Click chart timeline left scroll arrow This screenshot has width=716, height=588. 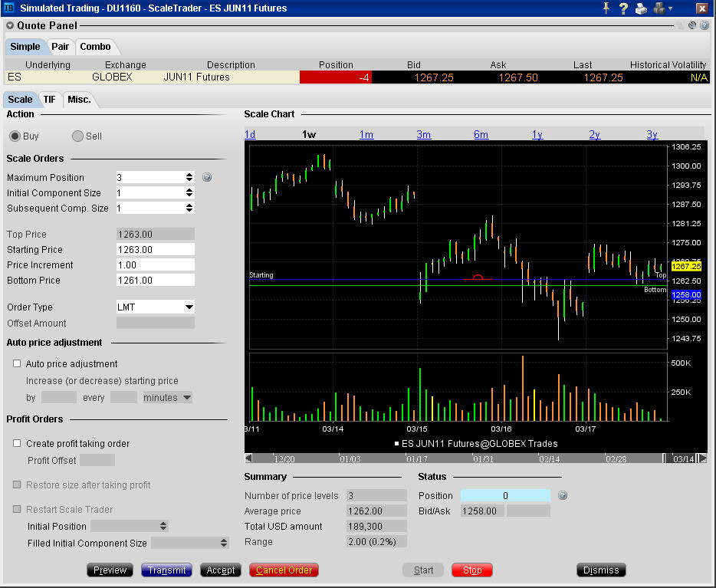coord(248,458)
